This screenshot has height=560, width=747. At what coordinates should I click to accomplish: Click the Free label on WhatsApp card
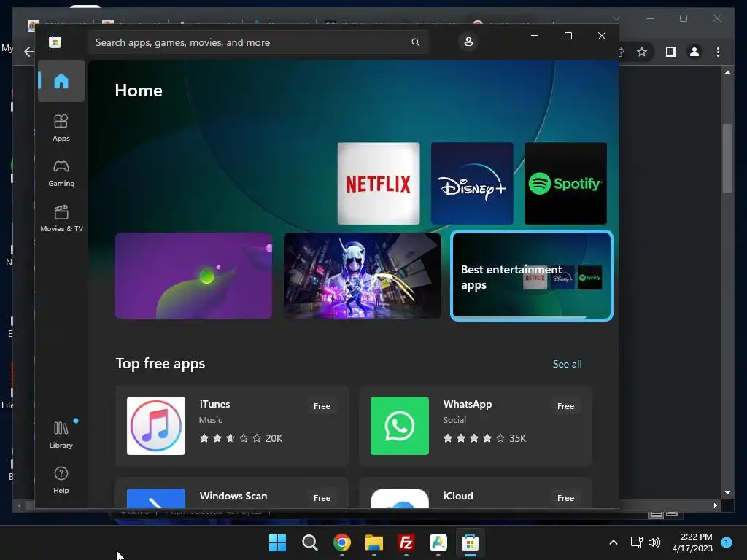click(x=565, y=406)
